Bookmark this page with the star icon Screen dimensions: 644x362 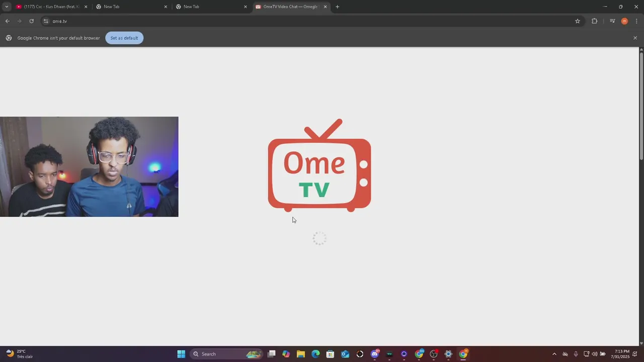click(578, 21)
